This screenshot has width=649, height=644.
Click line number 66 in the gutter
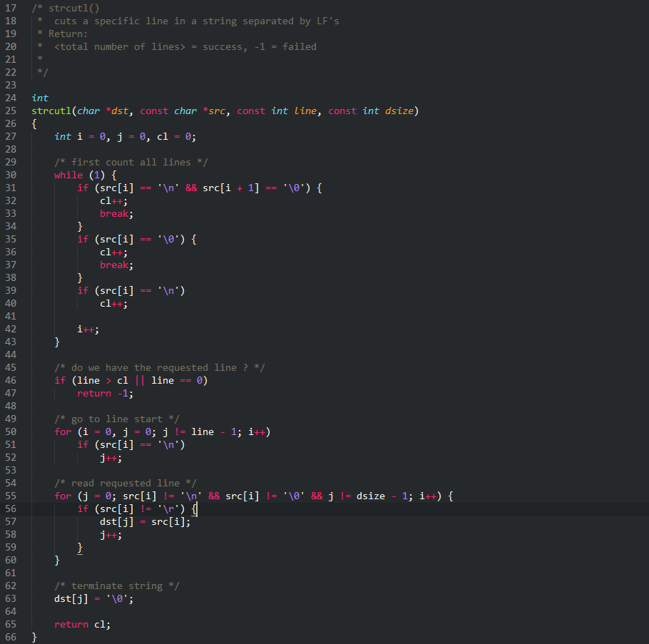click(11, 637)
